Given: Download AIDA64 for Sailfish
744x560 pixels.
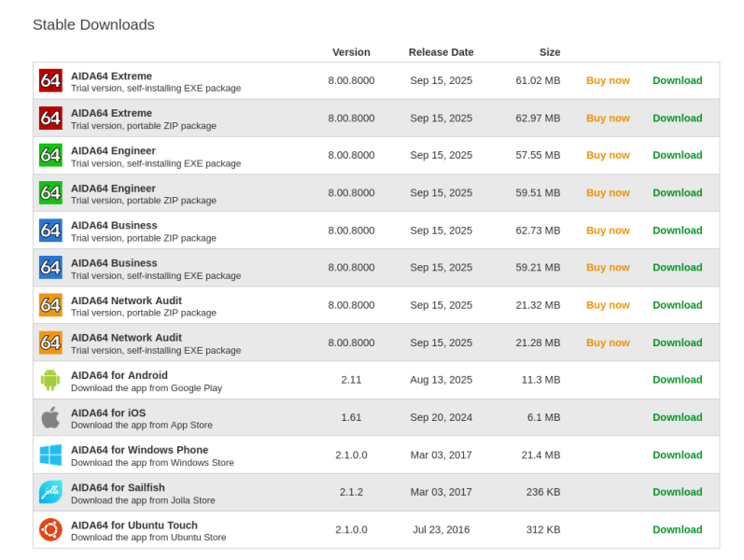Looking at the screenshot, I should click(x=677, y=492).
